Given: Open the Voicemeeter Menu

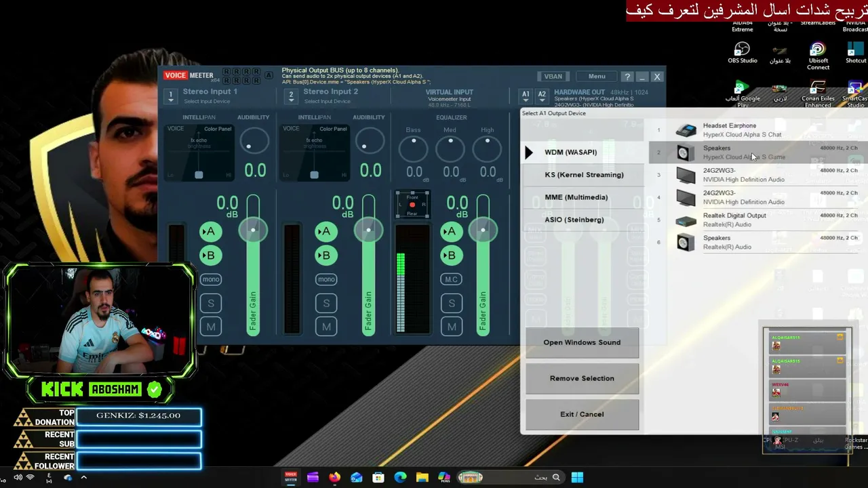Looking at the screenshot, I should tap(597, 77).
